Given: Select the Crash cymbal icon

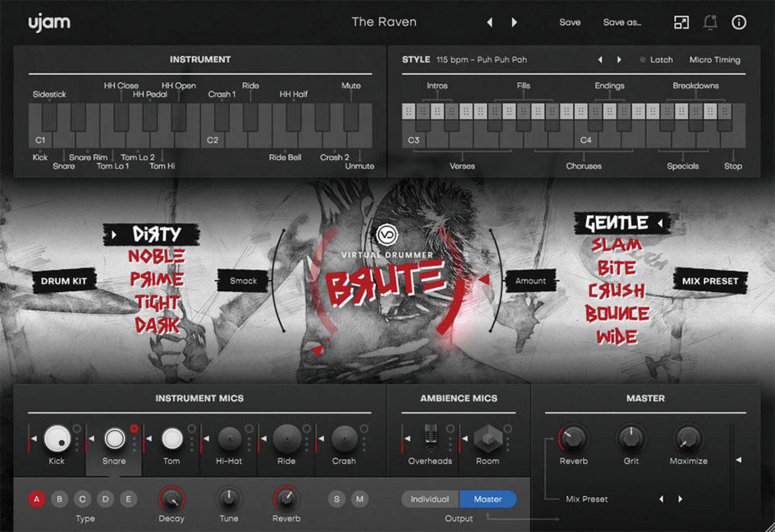Looking at the screenshot, I should [344, 439].
